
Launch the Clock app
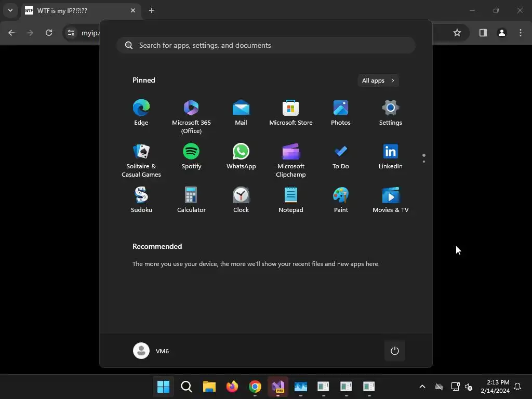[241, 200]
